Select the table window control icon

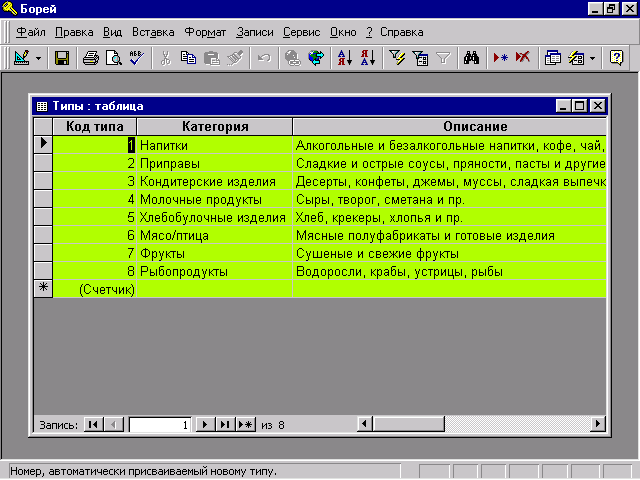(x=42, y=106)
